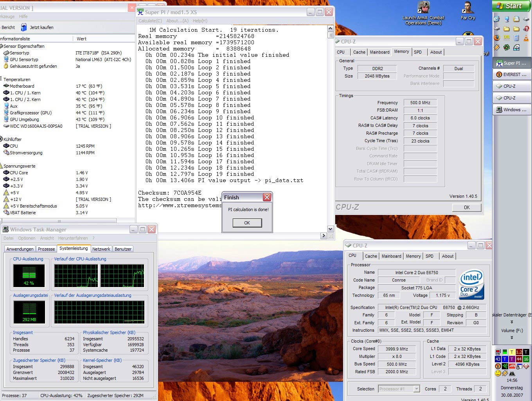This screenshot has height=401, width=532.
Task: Switch to the Netzwerk tab in Task Manager
Action: [x=101, y=249]
